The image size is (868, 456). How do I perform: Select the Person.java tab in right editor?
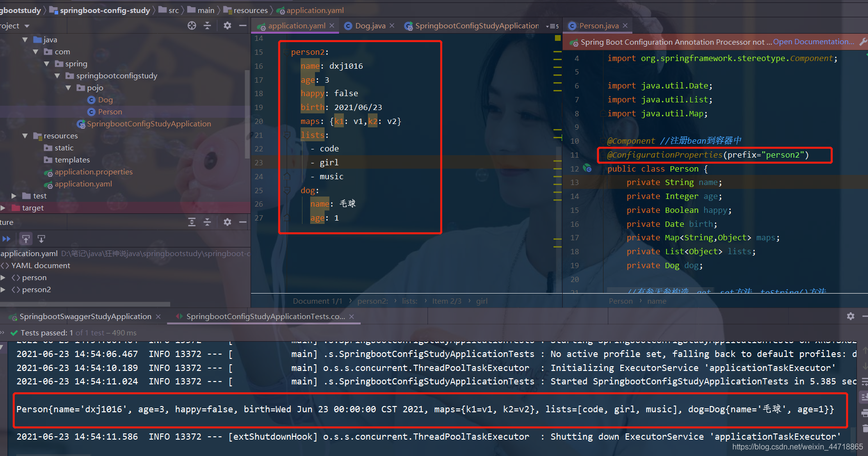tap(598, 25)
